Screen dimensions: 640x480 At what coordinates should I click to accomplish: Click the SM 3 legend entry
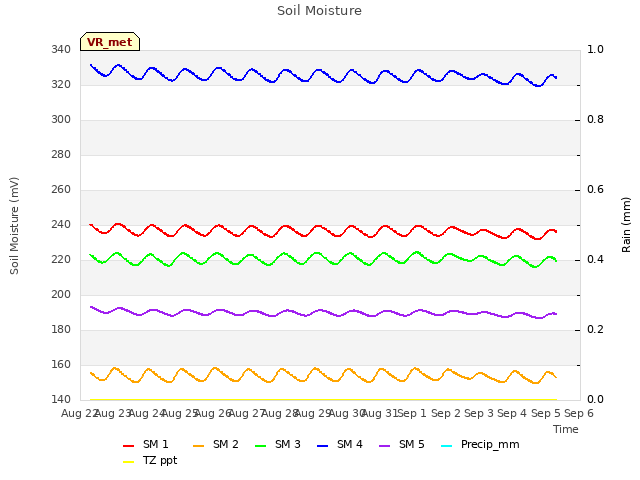[278, 444]
